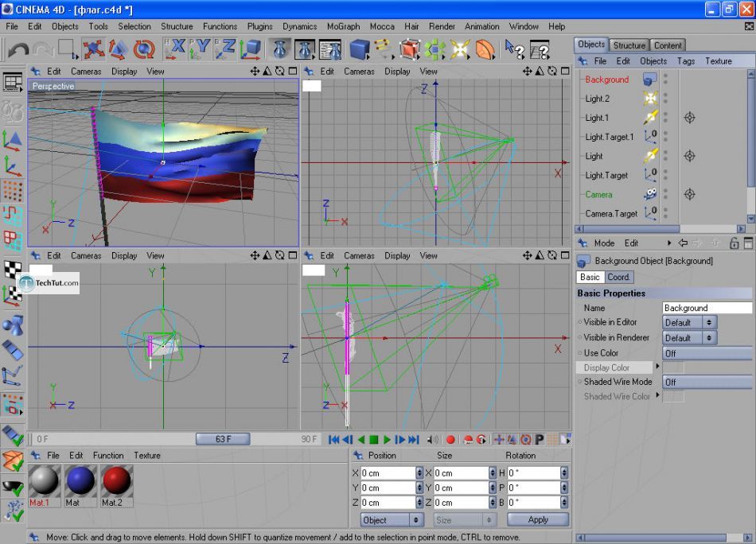Toggle visibility dots for Light.2
The height and width of the screenshot is (544, 756).
[x=666, y=99]
